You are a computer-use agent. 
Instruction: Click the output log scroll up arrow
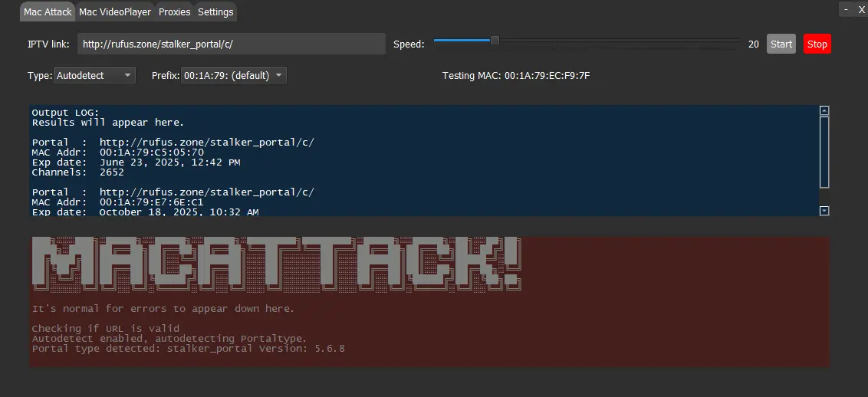(824, 110)
